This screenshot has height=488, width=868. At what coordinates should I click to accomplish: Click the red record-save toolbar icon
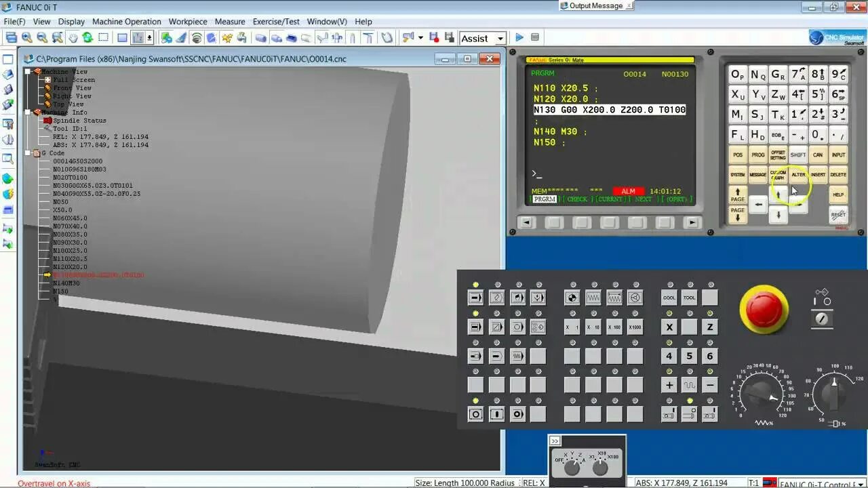[x=435, y=38]
